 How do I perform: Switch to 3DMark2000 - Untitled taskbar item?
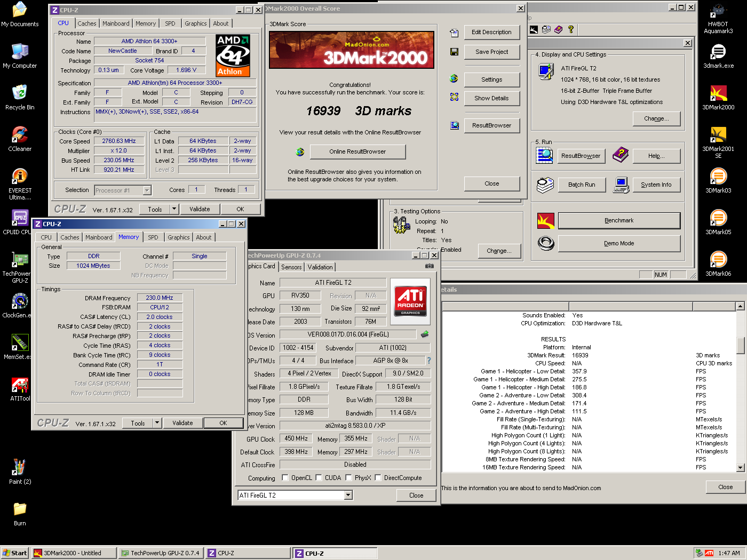(74, 553)
